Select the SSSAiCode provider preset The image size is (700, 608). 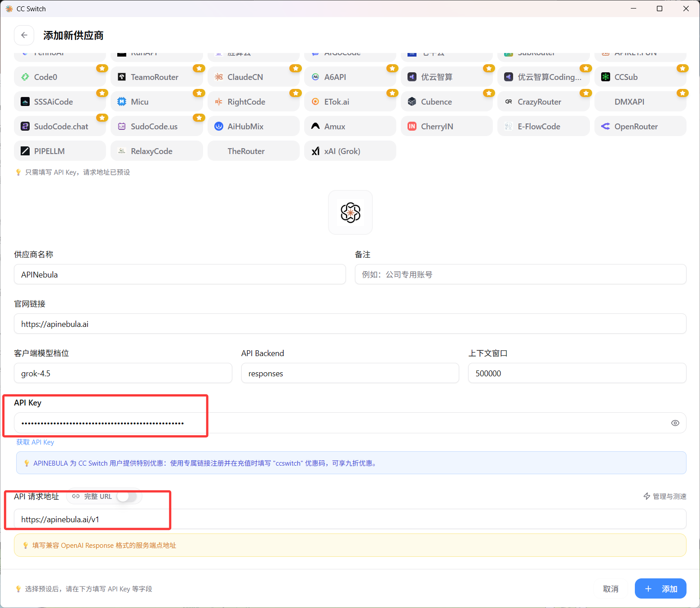pos(60,101)
